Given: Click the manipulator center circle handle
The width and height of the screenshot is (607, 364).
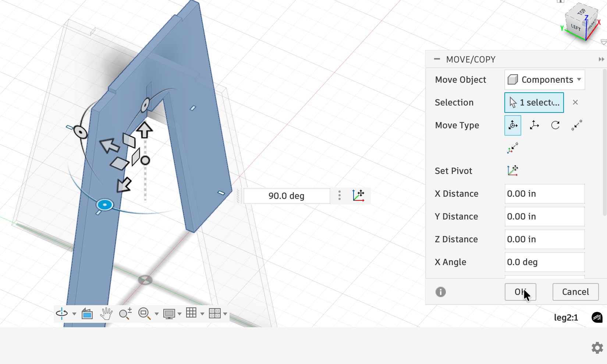Looking at the screenshot, I should tap(145, 160).
